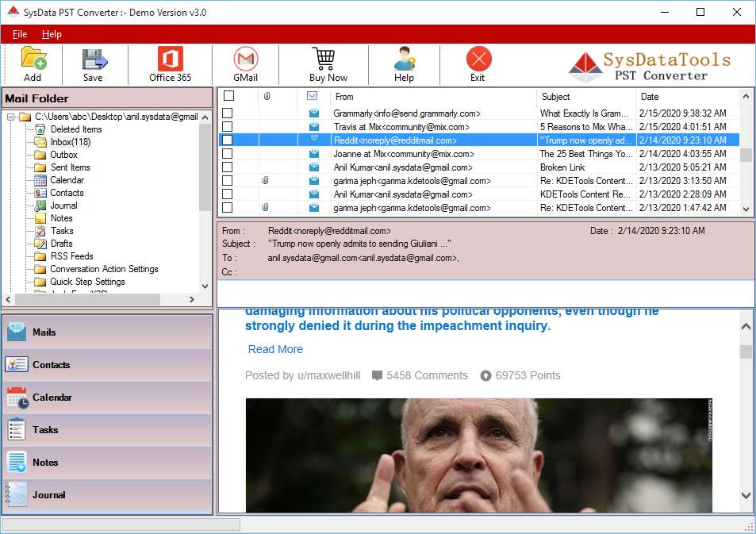
Task: Check the 3:13:50 AM garima jeph checkbox
Action: click(x=227, y=181)
